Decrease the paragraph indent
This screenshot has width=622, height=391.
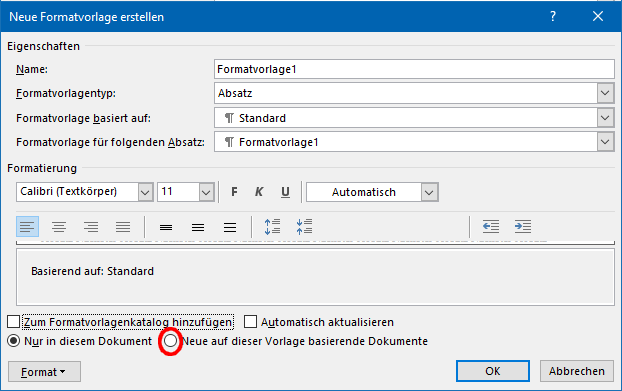pyautogui.click(x=491, y=226)
